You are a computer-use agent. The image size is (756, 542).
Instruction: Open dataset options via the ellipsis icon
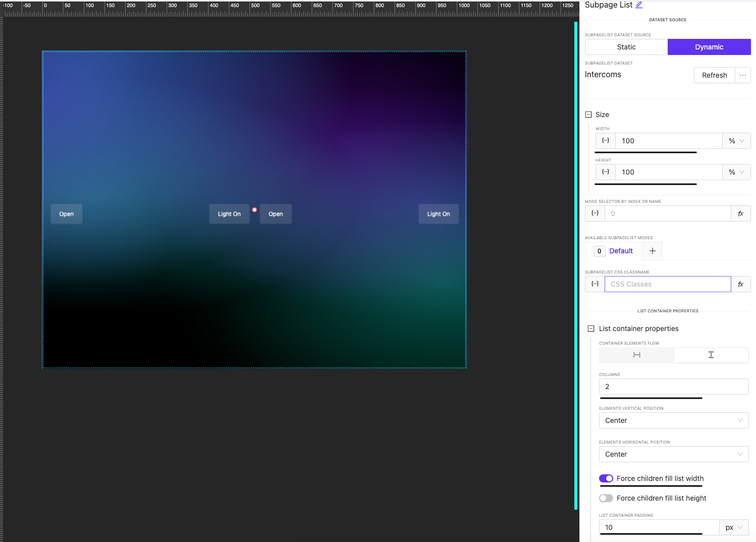[x=742, y=75]
